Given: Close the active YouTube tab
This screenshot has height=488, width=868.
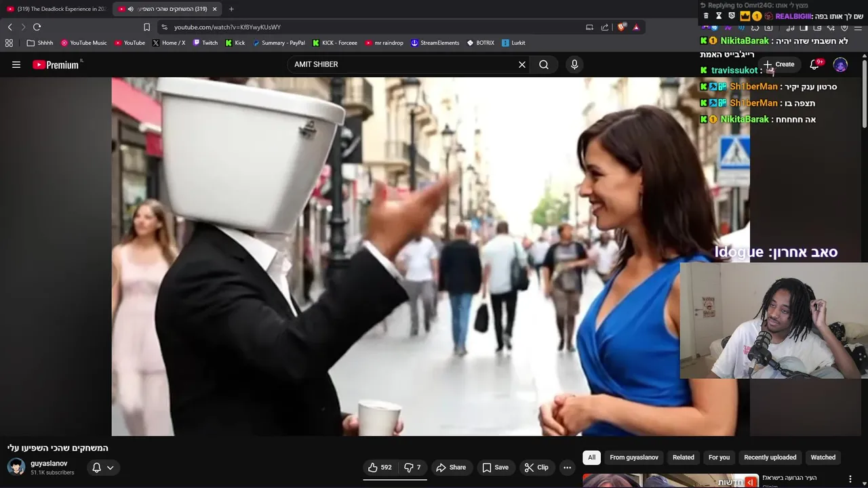Looking at the screenshot, I should [x=214, y=9].
